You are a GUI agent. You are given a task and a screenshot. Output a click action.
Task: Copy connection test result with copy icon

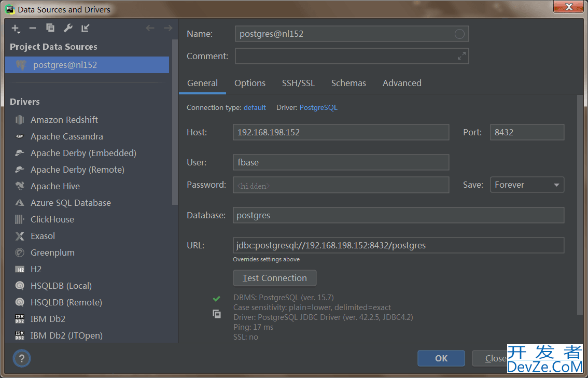point(216,314)
